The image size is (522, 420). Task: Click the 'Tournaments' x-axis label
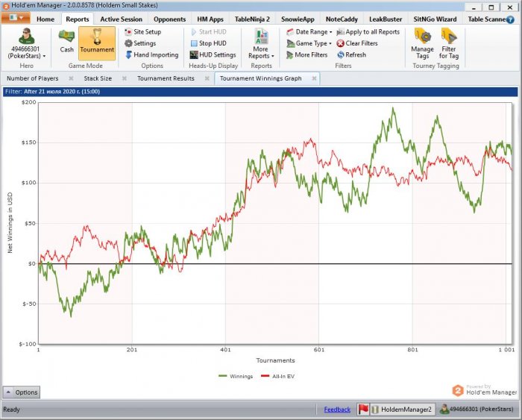[x=275, y=360]
